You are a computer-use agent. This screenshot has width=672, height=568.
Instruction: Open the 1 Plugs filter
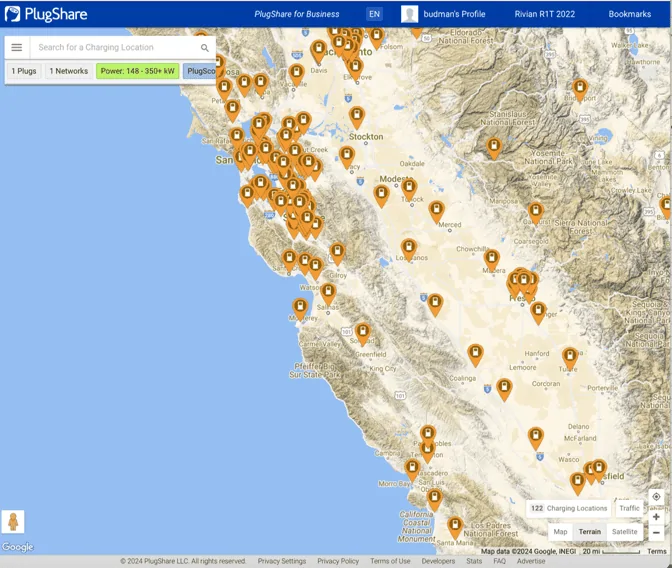coord(24,71)
